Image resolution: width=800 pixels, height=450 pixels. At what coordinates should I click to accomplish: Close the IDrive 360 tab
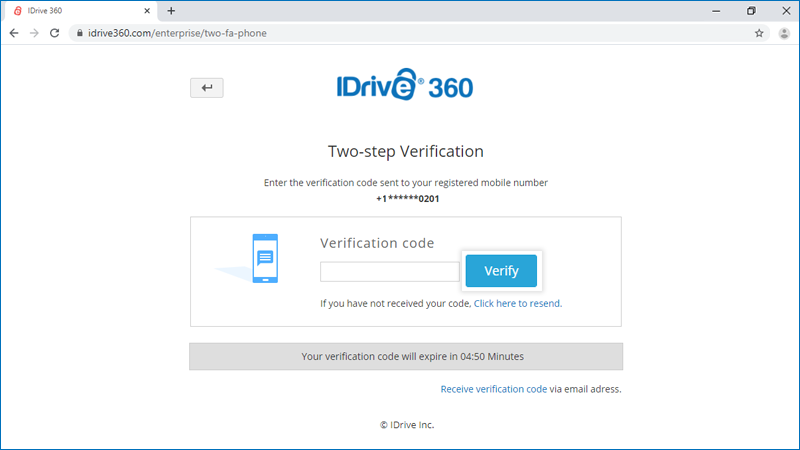147,11
